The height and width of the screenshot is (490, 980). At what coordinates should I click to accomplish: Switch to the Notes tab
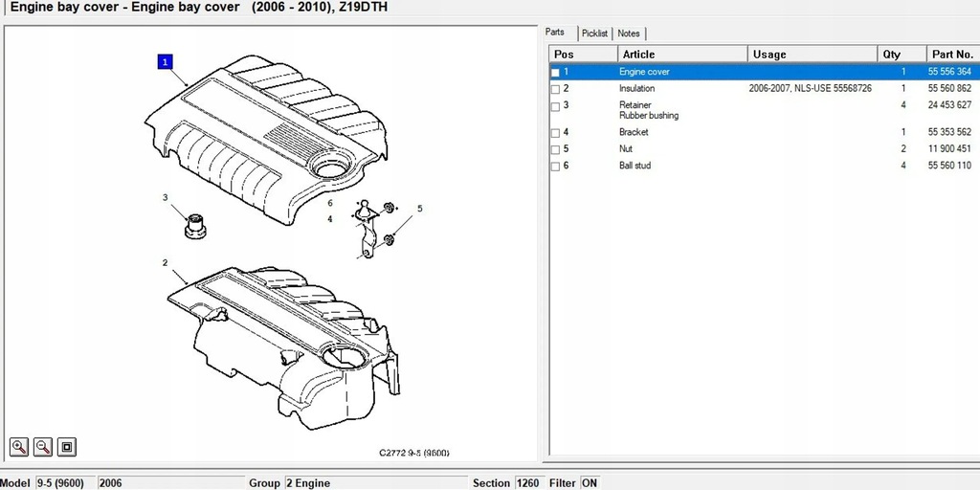tap(629, 33)
